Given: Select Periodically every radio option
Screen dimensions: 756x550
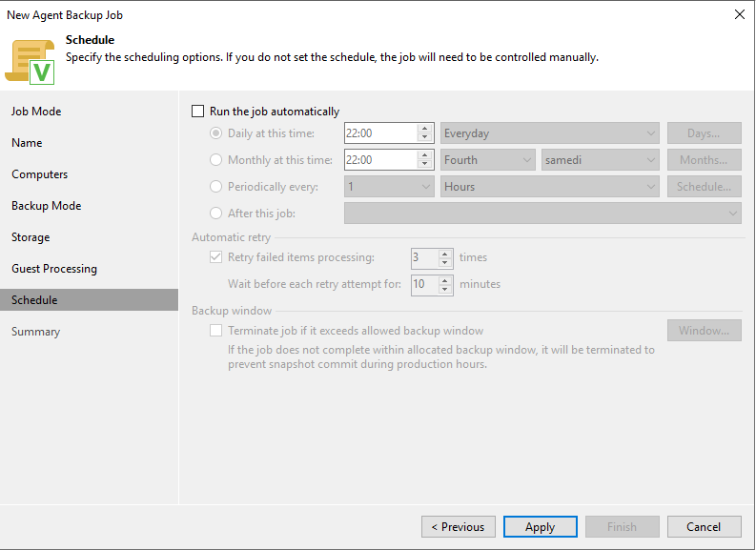Looking at the screenshot, I should pos(216,187).
